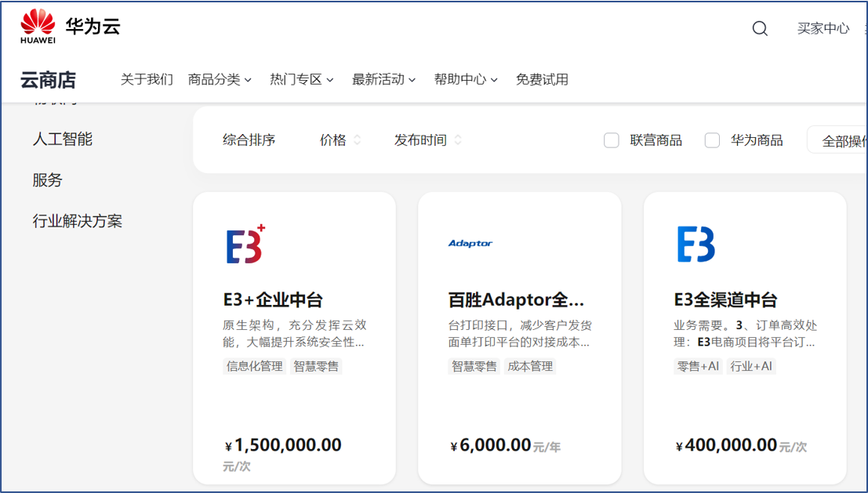Expand the 帮助中心 dropdown
868x493 pixels.
[x=466, y=80]
